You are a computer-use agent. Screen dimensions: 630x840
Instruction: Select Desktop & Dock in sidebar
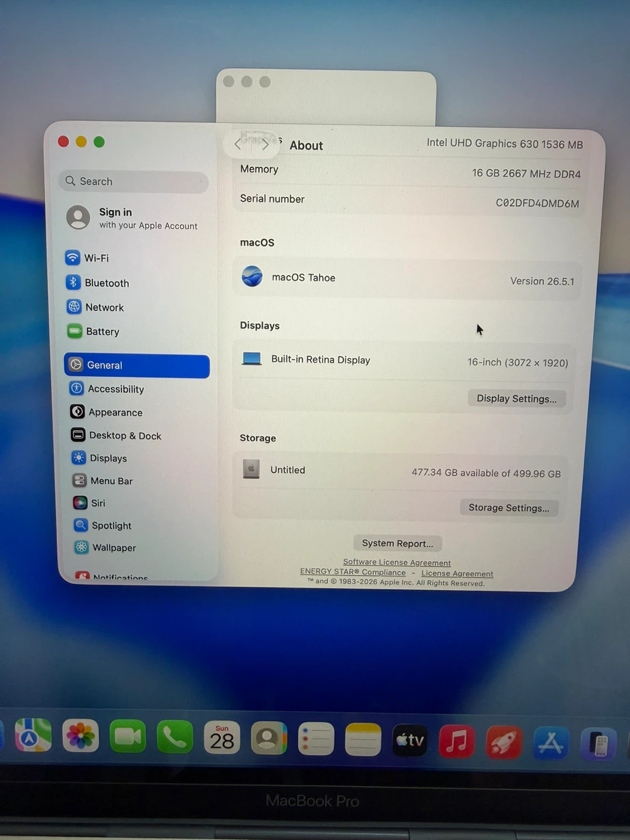click(x=116, y=436)
